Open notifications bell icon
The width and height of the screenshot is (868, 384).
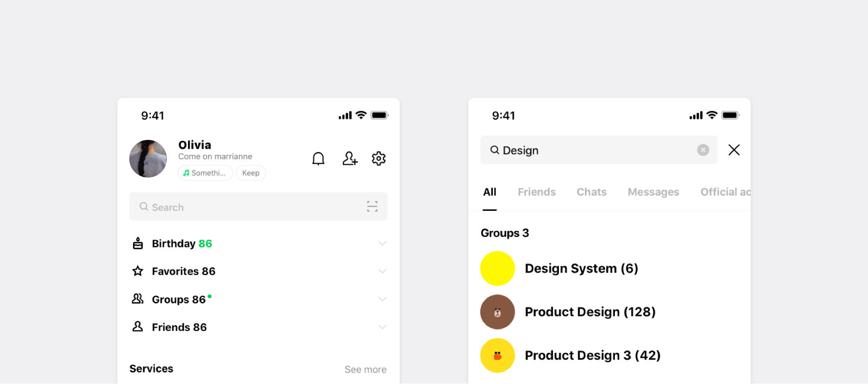pos(318,159)
